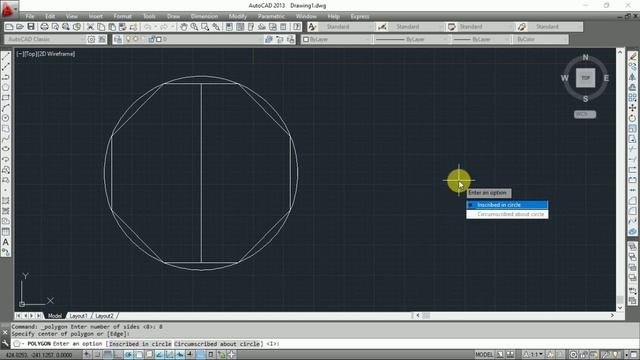The image size is (640, 360).
Task: Click the Undo arrow icon
Action: [147, 27]
